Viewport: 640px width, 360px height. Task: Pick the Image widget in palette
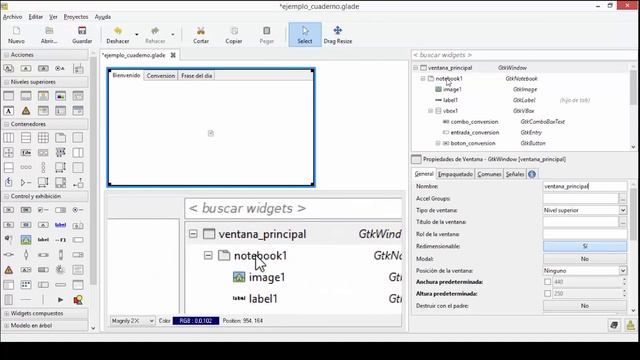pos(26,240)
